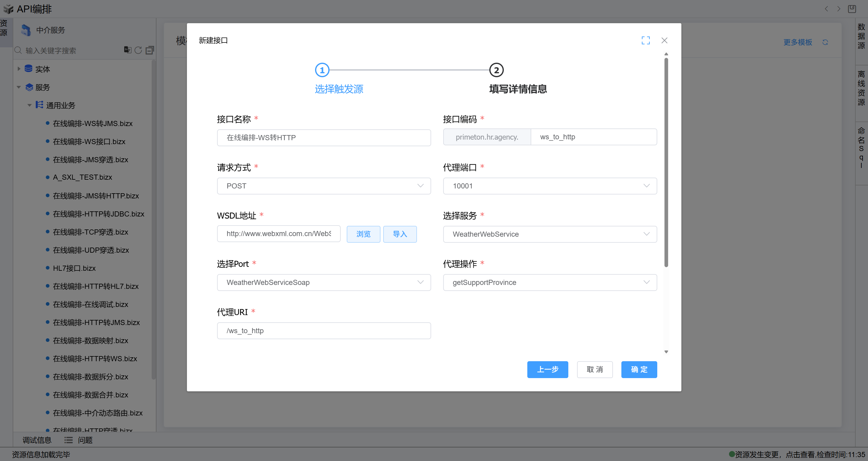Switch to the 调试信息 tab
868x461 pixels.
point(37,440)
